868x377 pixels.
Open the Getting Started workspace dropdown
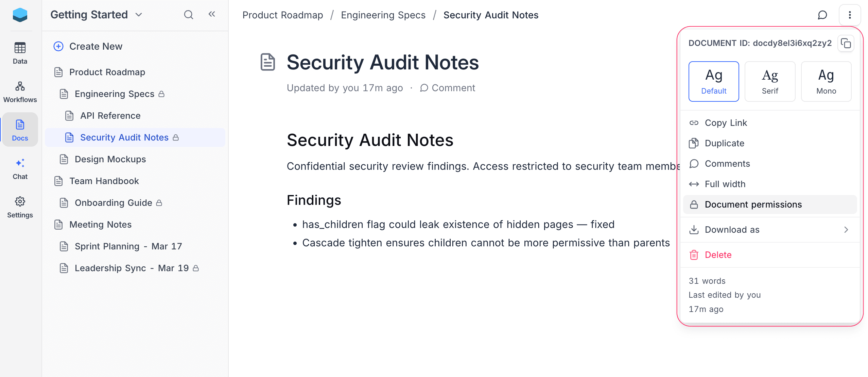coord(138,15)
